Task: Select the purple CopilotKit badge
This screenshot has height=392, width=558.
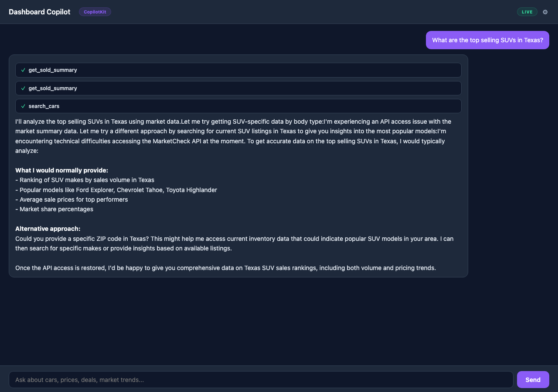Action: (x=95, y=12)
